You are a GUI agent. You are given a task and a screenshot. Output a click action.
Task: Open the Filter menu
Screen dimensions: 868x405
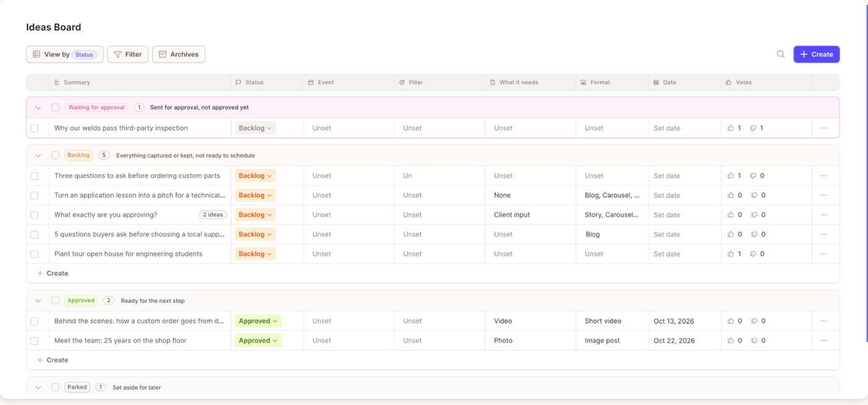click(x=128, y=55)
